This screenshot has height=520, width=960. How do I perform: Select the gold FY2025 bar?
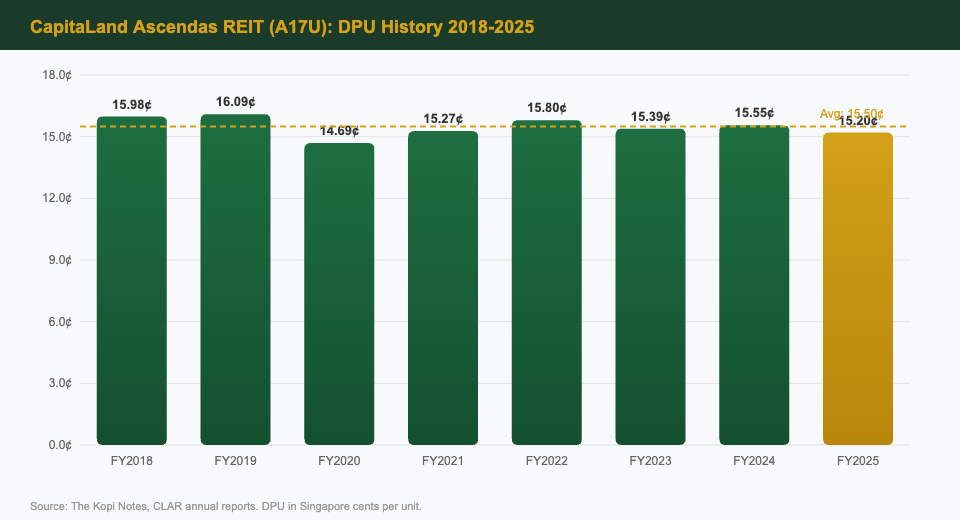tap(858, 288)
